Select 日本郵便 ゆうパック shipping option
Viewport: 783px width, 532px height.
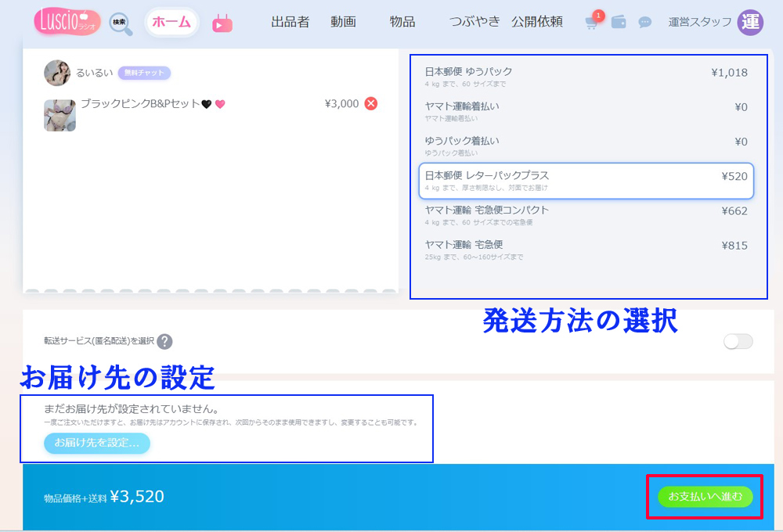(586, 77)
